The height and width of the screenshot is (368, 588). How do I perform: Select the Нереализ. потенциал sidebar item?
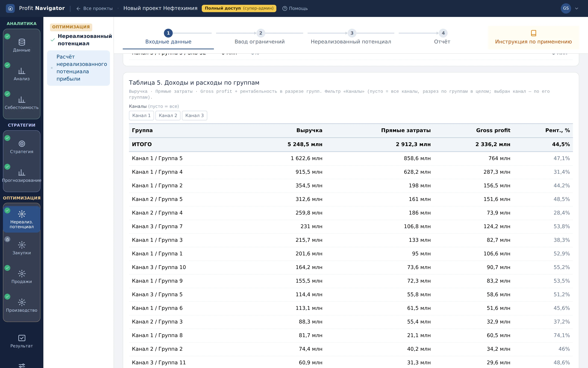tap(22, 219)
